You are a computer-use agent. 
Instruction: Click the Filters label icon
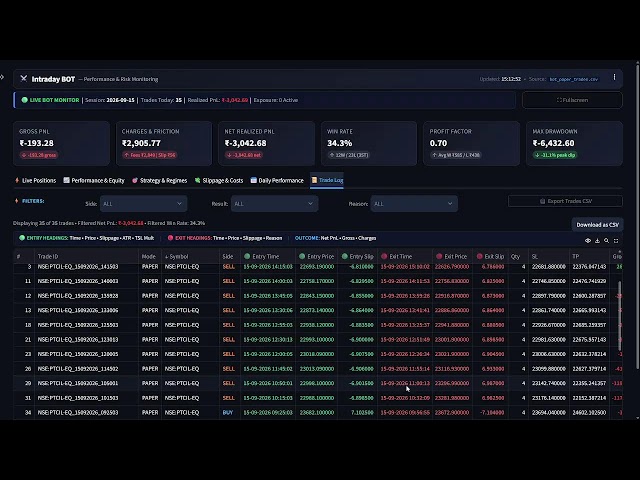(x=17, y=201)
